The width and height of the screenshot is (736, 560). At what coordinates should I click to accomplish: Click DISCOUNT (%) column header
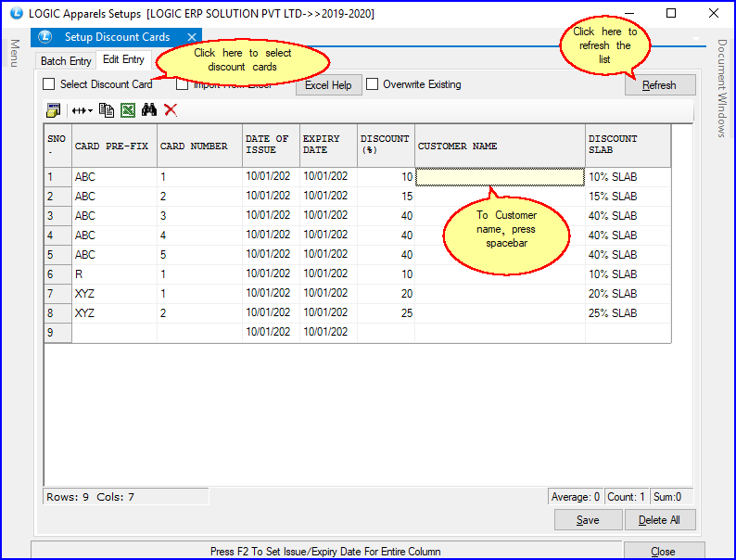tap(386, 146)
